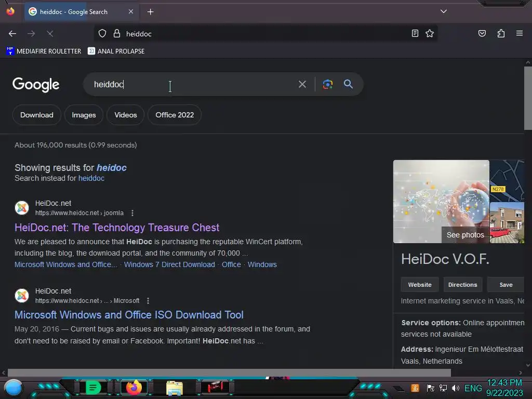Click the Website button for HeiDoc V.O.F.

[x=420, y=285]
